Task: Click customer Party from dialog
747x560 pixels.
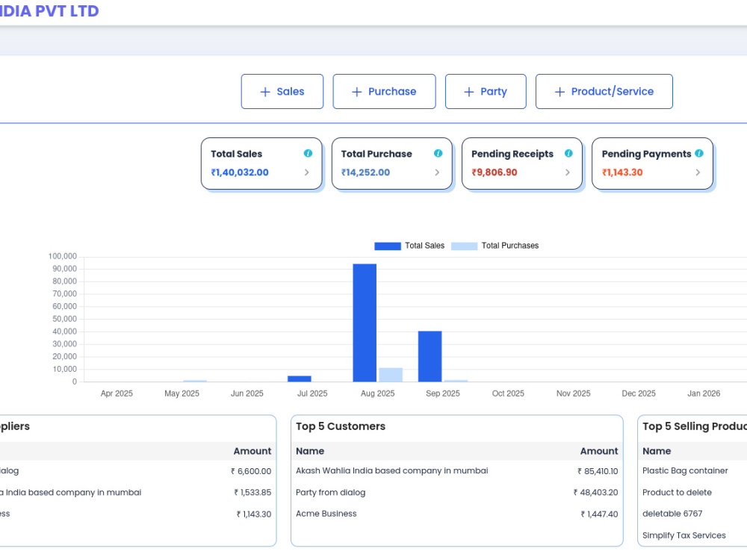Action: point(331,493)
